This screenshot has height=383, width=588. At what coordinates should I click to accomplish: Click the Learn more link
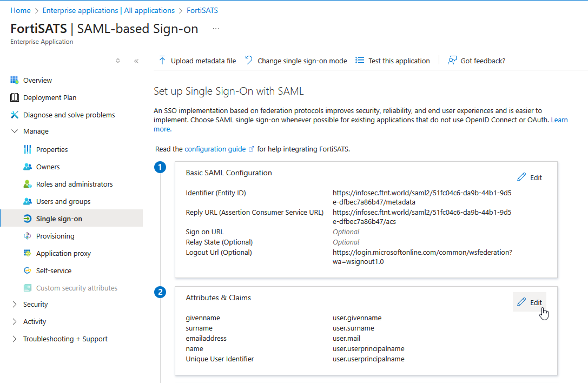[559, 120]
